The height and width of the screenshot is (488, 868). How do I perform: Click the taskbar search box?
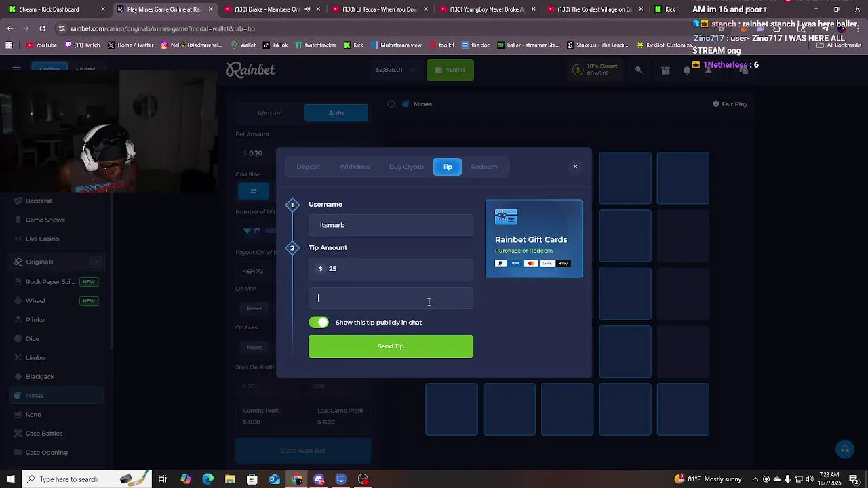(88, 479)
